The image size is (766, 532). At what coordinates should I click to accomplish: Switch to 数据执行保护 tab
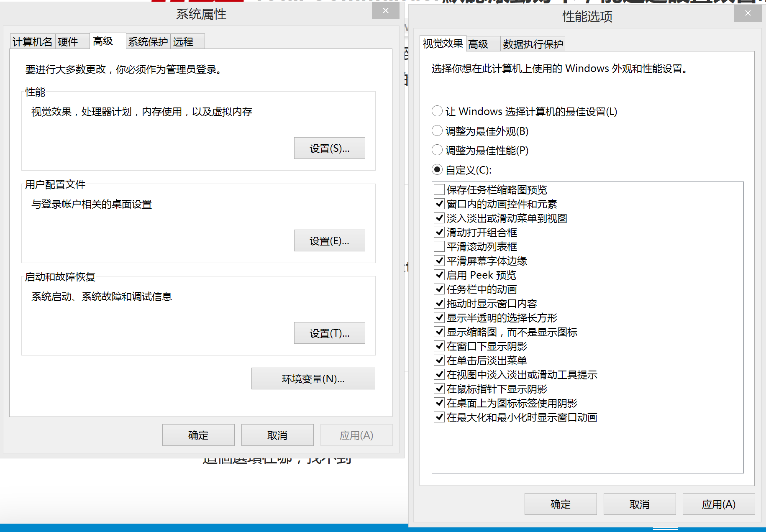[533, 44]
